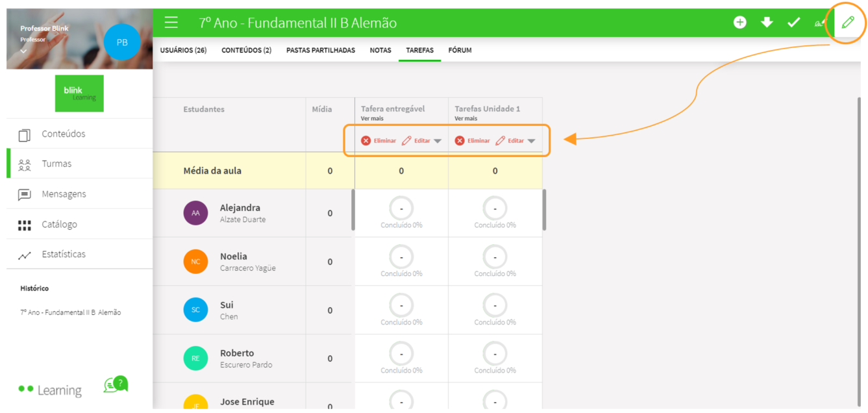Screen dimensions: 868x413
Task: Open the hamburger menu icon
Action: [x=171, y=23]
